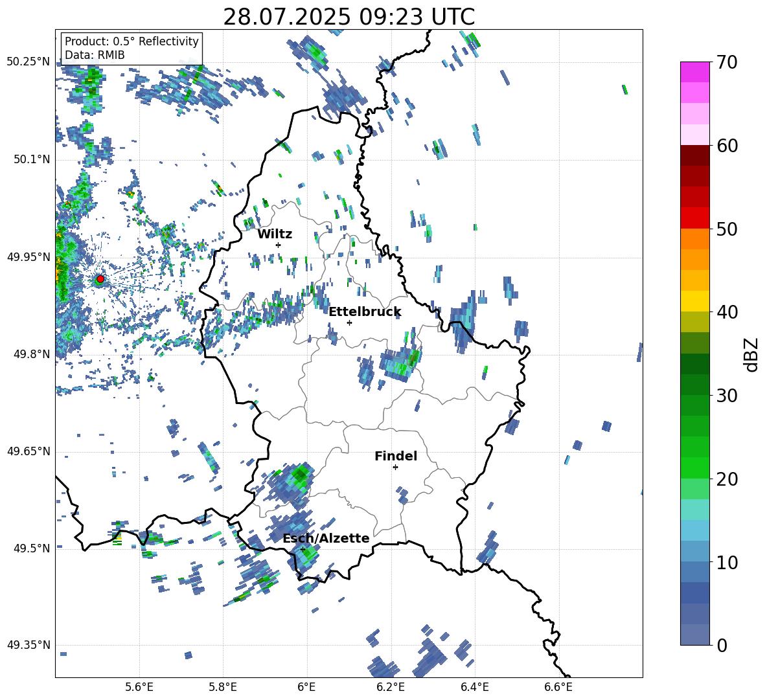
Task: Click the 10 tick label on colorbar
Action: click(x=727, y=562)
